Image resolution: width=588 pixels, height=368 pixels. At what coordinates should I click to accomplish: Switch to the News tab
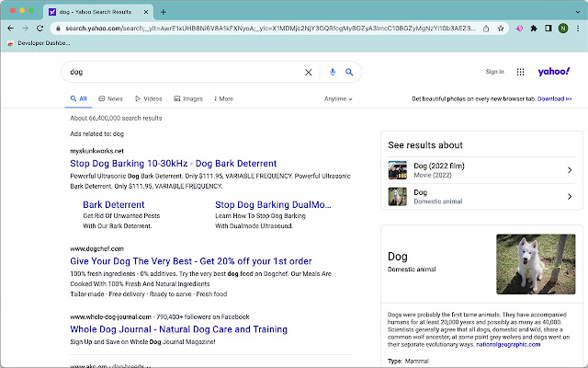pyautogui.click(x=110, y=98)
